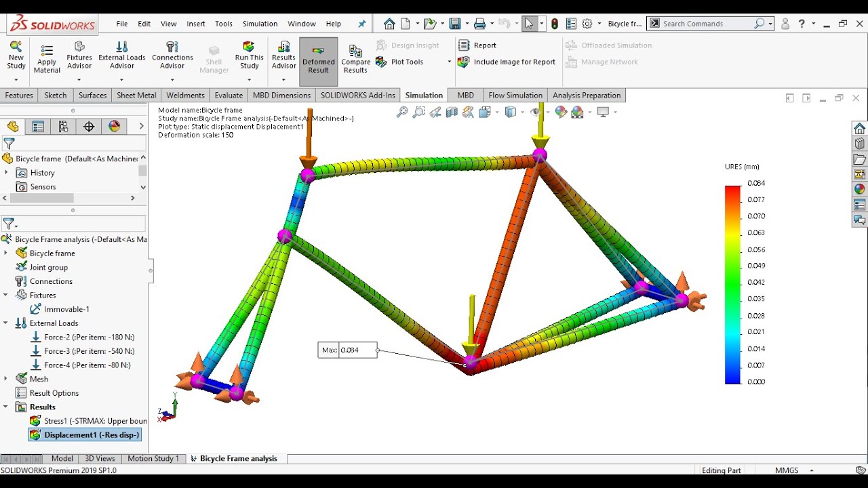The height and width of the screenshot is (488, 868).
Task: Open the File menu
Action: (x=122, y=24)
